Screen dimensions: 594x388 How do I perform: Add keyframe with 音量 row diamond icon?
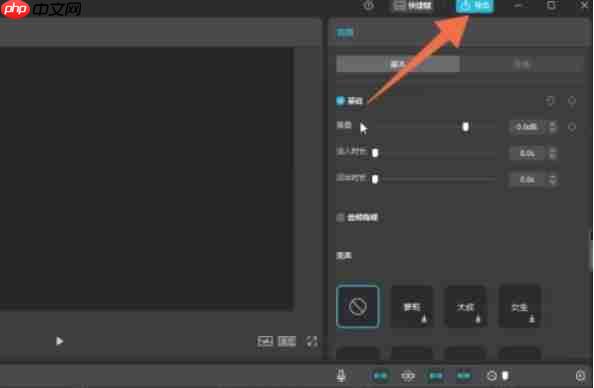tap(572, 127)
